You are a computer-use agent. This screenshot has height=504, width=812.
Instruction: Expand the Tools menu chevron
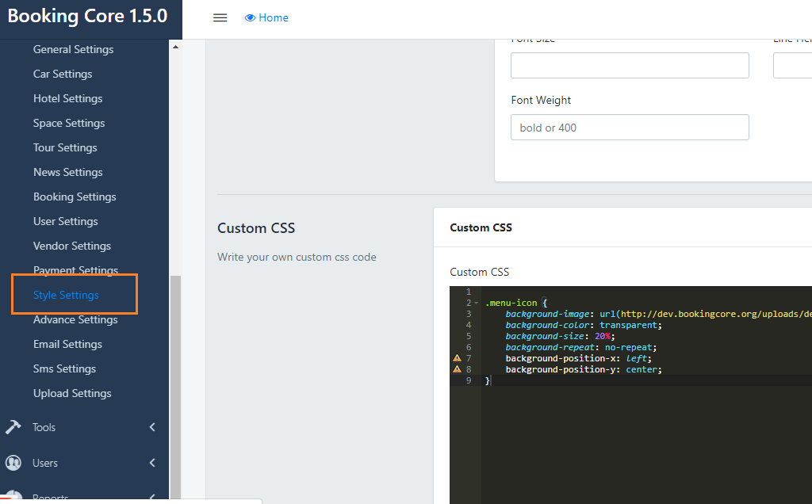[x=152, y=427]
